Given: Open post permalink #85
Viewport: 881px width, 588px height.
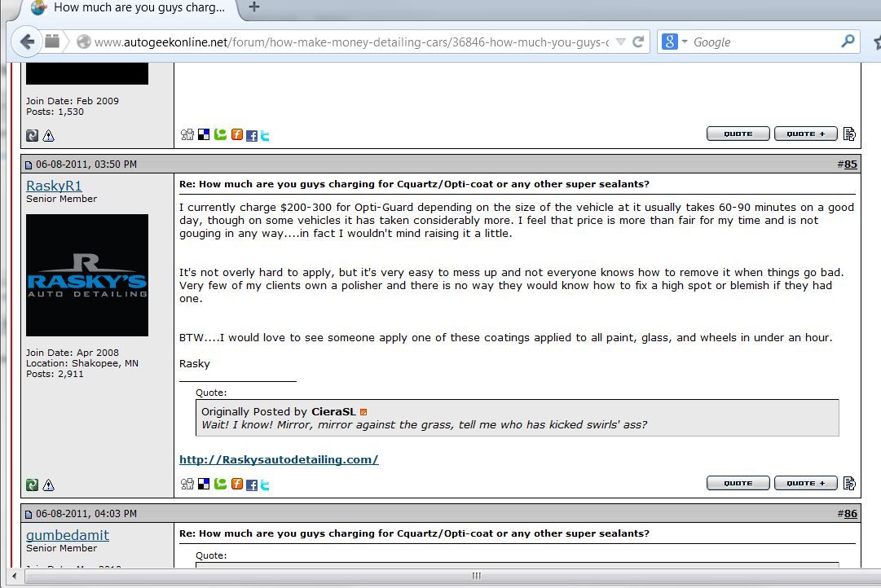Looking at the screenshot, I should click(x=851, y=164).
